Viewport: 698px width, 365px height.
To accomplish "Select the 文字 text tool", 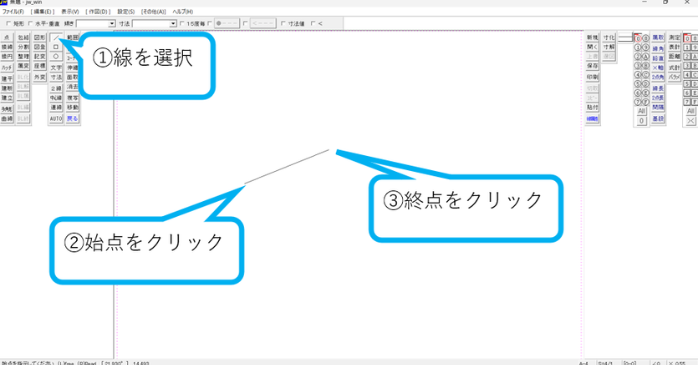I will coord(56,68).
